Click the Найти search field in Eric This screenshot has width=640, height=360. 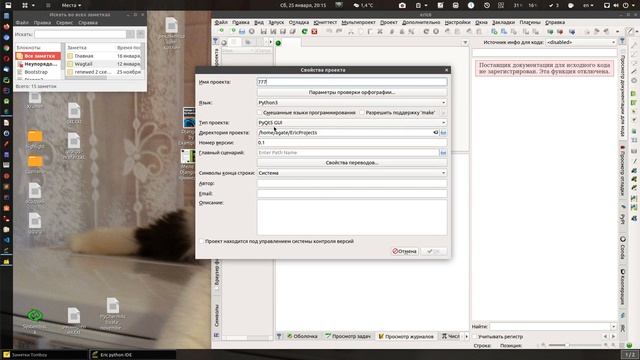coord(550,327)
